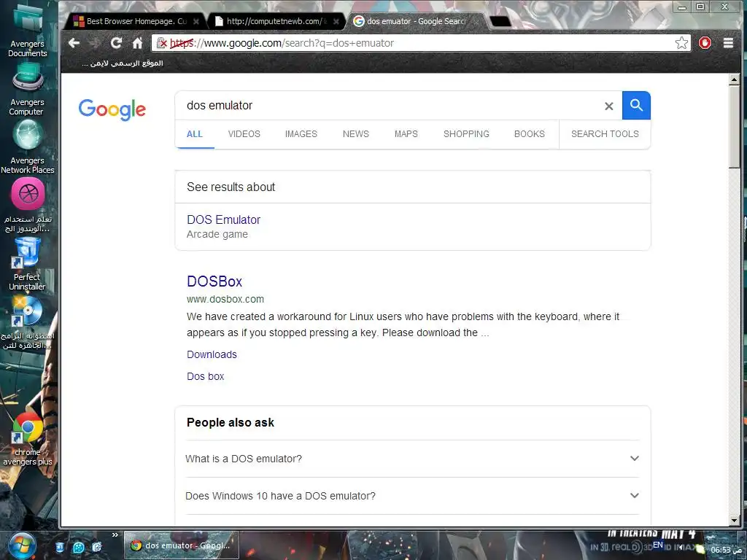The image size is (747, 560).
Task: Expand 'What is a DOS emulator?' question
Action: pos(412,459)
